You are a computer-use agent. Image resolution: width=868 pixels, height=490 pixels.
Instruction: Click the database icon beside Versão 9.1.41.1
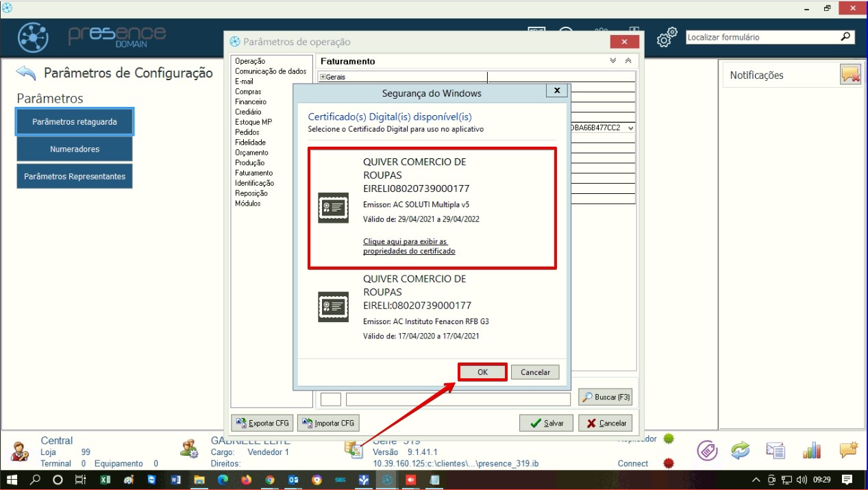click(354, 450)
